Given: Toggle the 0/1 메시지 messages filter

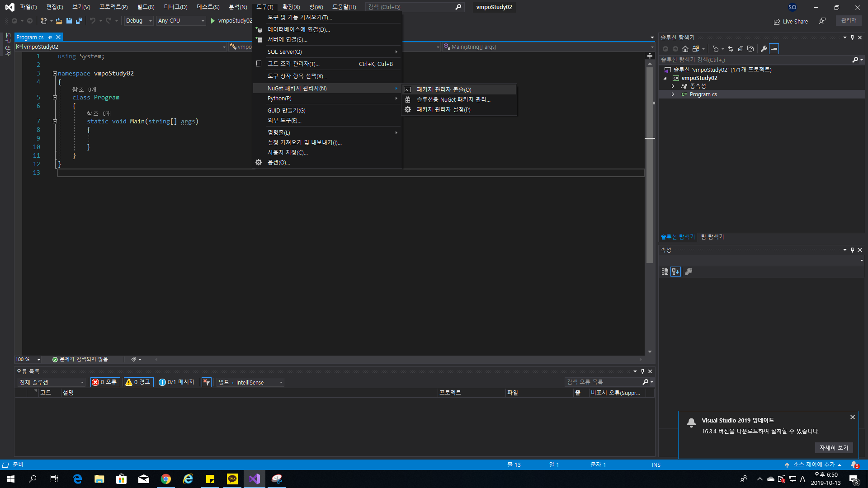Looking at the screenshot, I should pos(177,382).
